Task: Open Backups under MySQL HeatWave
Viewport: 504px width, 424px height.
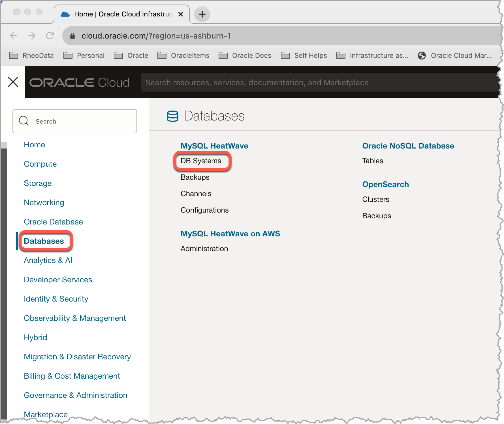Action: (195, 177)
